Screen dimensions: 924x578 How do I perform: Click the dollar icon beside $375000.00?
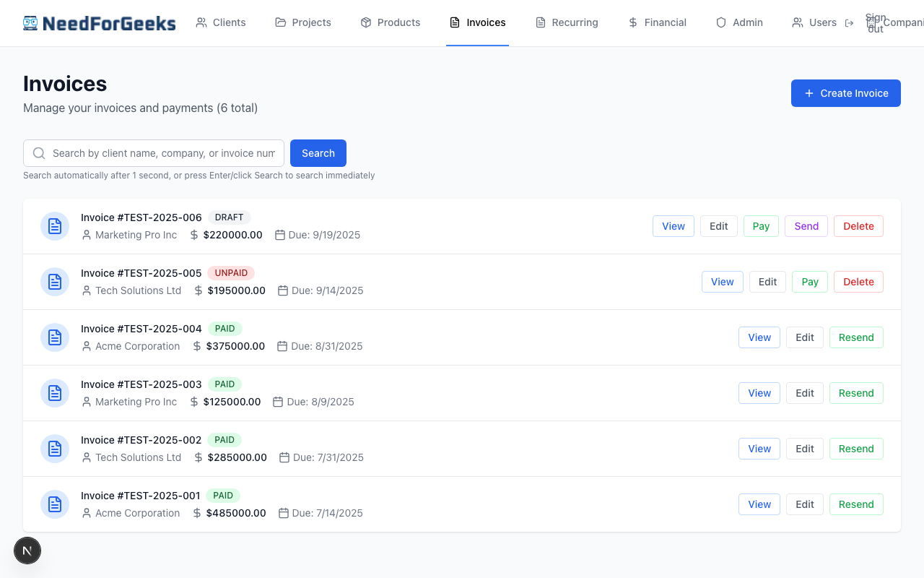coord(196,346)
